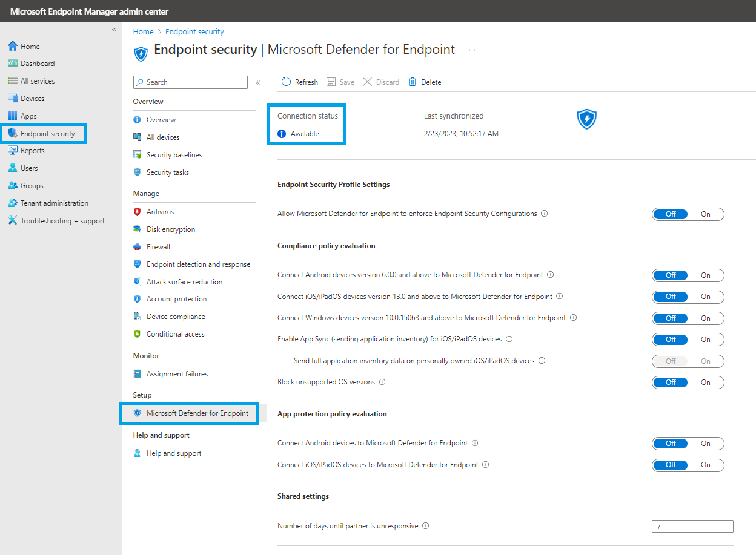This screenshot has width=756, height=555.
Task: Open Security baselines
Action: coord(174,154)
